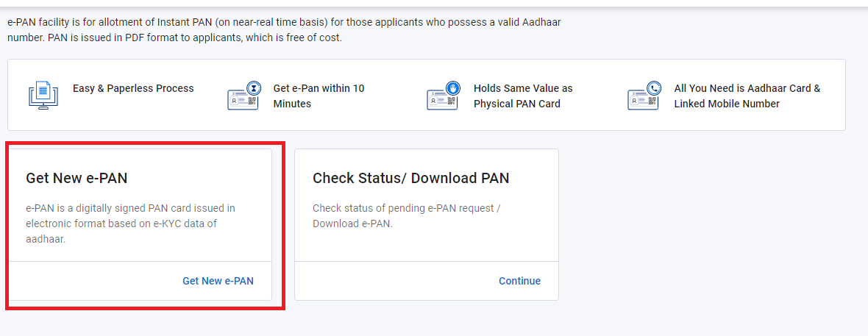This screenshot has height=336, width=868.
Task: Click "Holds Same Value as Physical PAN Card"
Action: click(522, 96)
